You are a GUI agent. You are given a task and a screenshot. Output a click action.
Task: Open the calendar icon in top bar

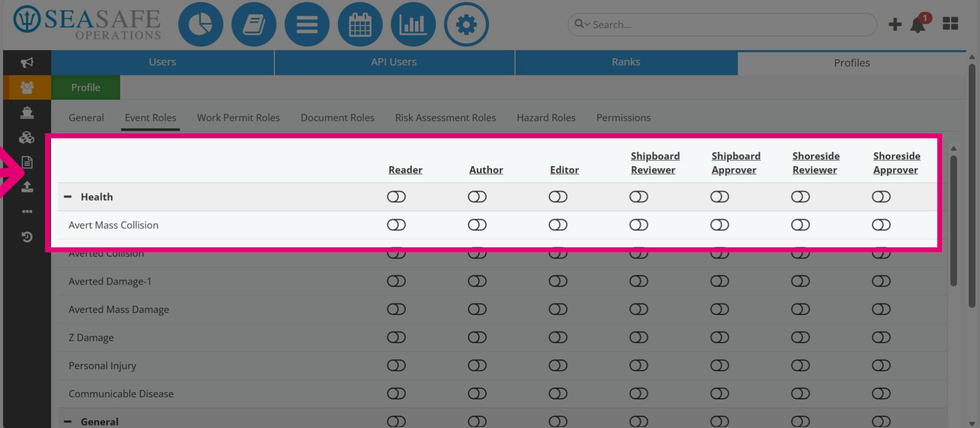360,25
